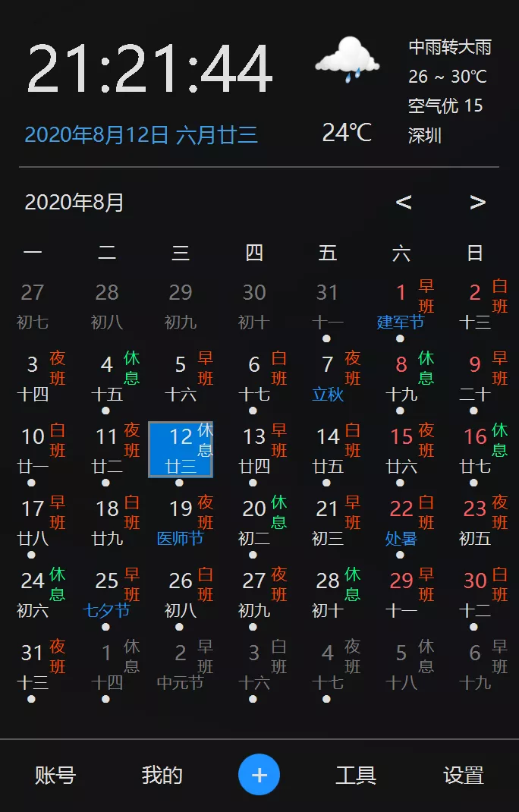This screenshot has height=812, width=519.
Task: Select August 7 立秋 date
Action: click(x=328, y=377)
